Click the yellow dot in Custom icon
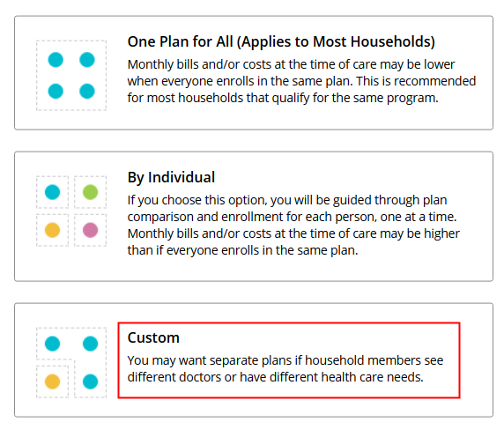 pyautogui.click(x=52, y=381)
